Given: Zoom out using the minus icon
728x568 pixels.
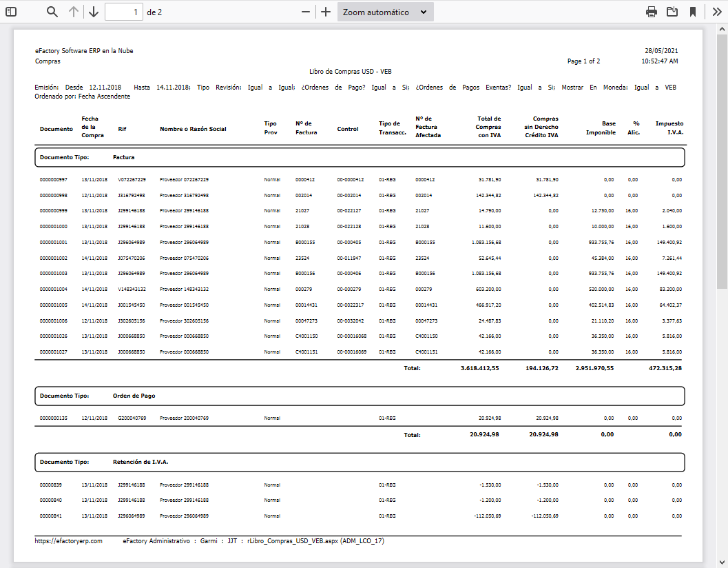Looking at the screenshot, I should point(304,12).
